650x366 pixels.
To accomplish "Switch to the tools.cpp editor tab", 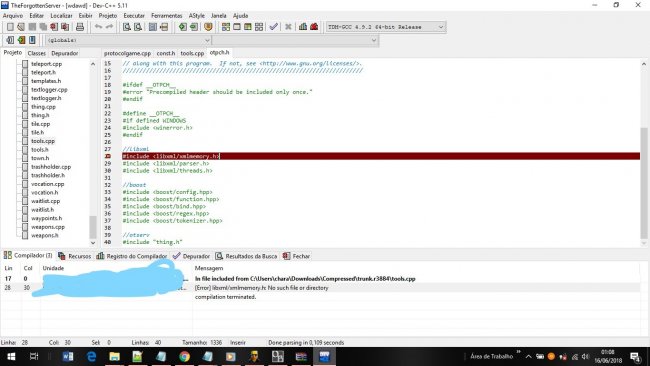I will (x=192, y=53).
